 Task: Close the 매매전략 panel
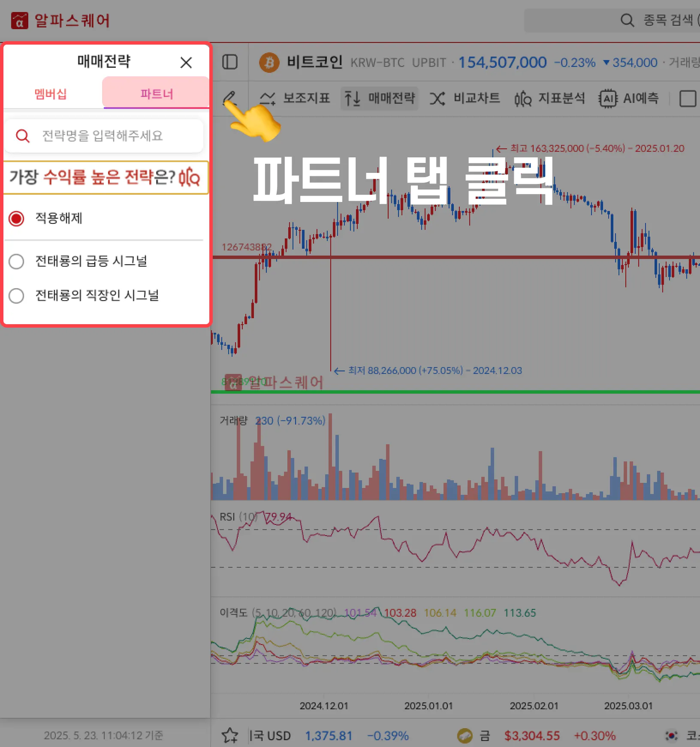(186, 63)
